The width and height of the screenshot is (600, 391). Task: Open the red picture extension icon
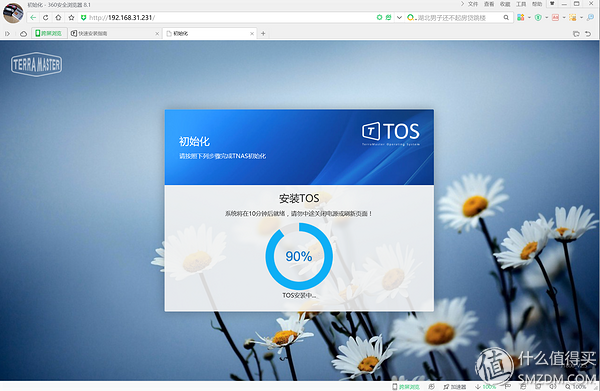coord(555,18)
